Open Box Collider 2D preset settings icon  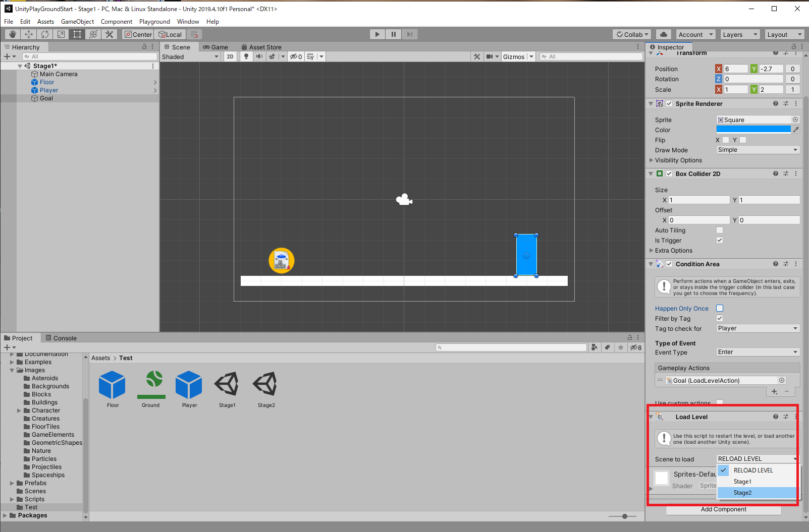(x=786, y=173)
